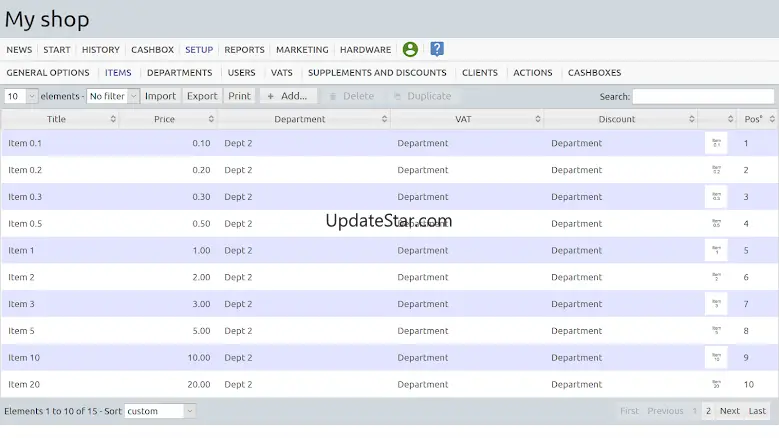
Task: Switch to the CASHBOXES tab
Action: (594, 73)
